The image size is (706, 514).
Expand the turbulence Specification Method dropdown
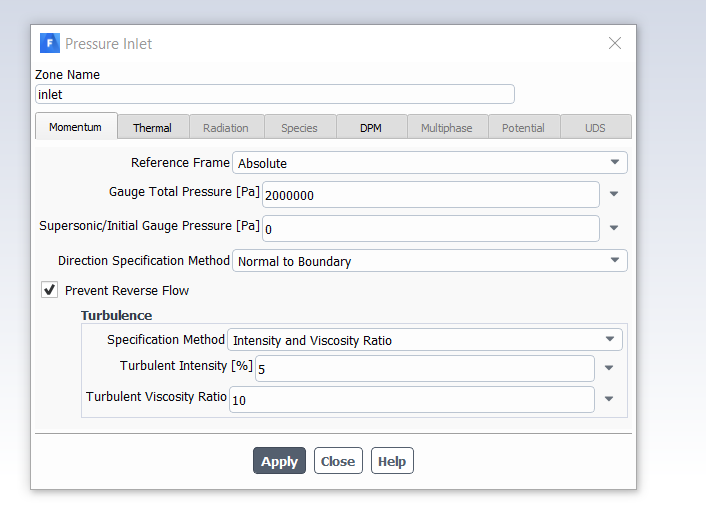424,340
